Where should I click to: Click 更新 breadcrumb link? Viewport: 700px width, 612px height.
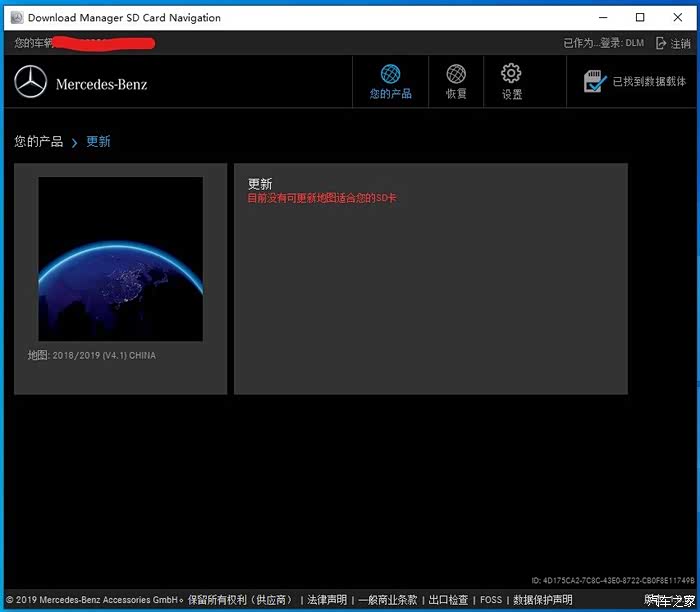pyautogui.click(x=98, y=142)
